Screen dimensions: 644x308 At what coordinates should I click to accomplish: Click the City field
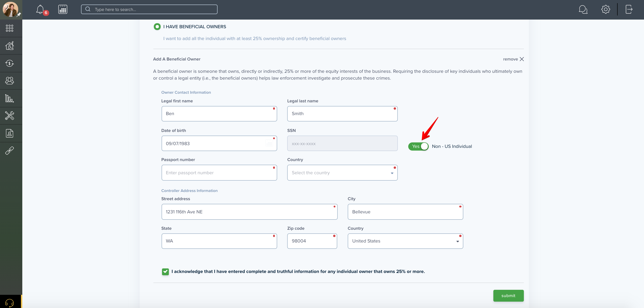click(x=405, y=212)
